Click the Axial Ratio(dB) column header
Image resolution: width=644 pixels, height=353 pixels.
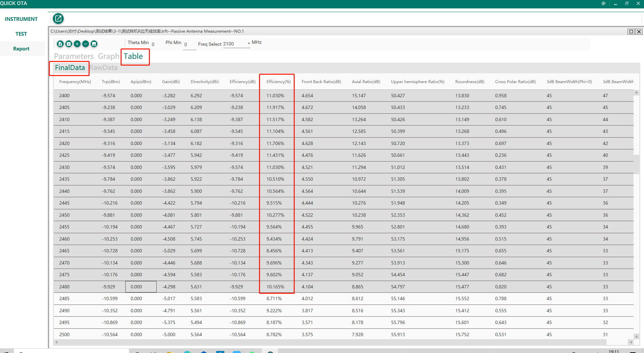click(366, 82)
